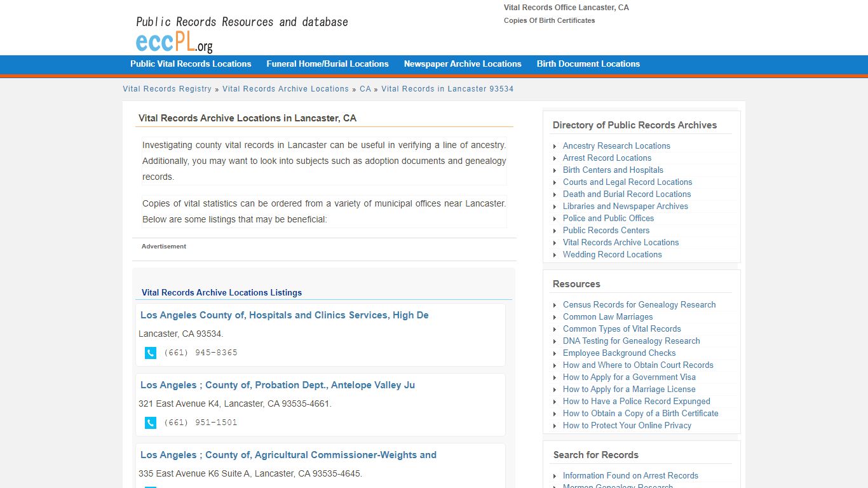868x488 pixels.
Task: Click phone icon next to (661) 951-1501
Action: point(151,423)
